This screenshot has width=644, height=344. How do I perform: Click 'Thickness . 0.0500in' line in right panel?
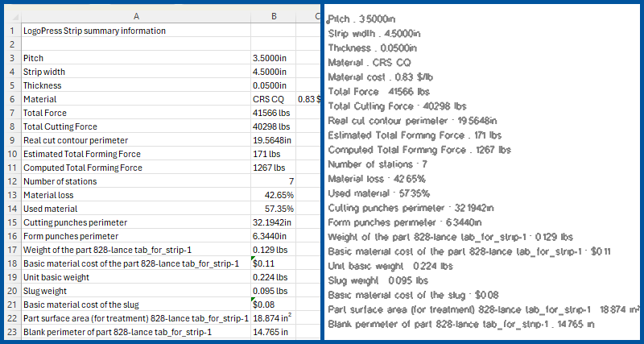click(x=373, y=48)
